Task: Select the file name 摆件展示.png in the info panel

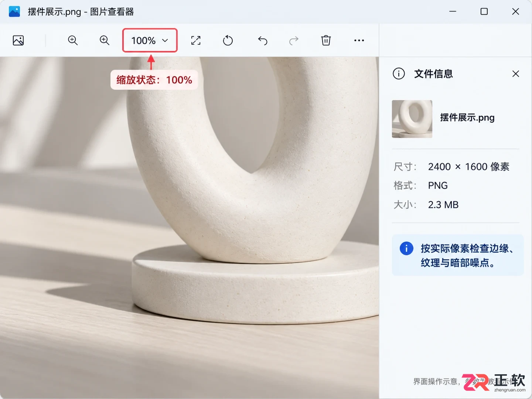Action: click(x=467, y=118)
